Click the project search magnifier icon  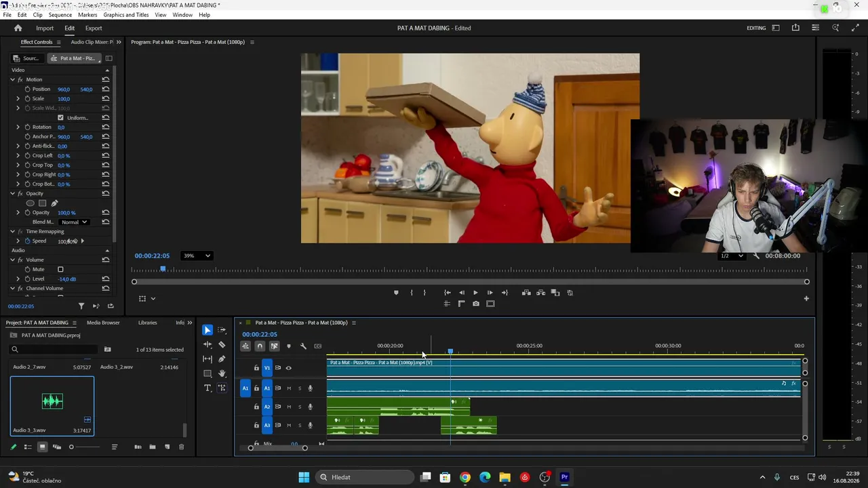[14, 350]
